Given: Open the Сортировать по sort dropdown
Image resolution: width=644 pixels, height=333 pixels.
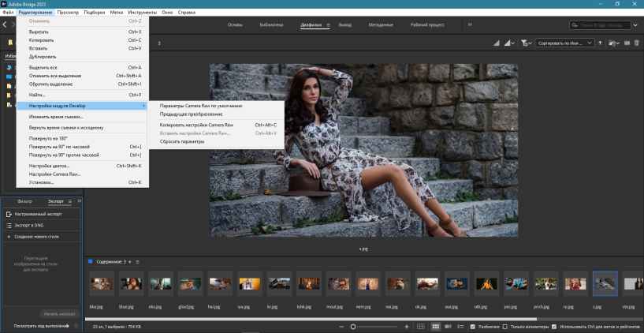Looking at the screenshot, I should click(564, 43).
